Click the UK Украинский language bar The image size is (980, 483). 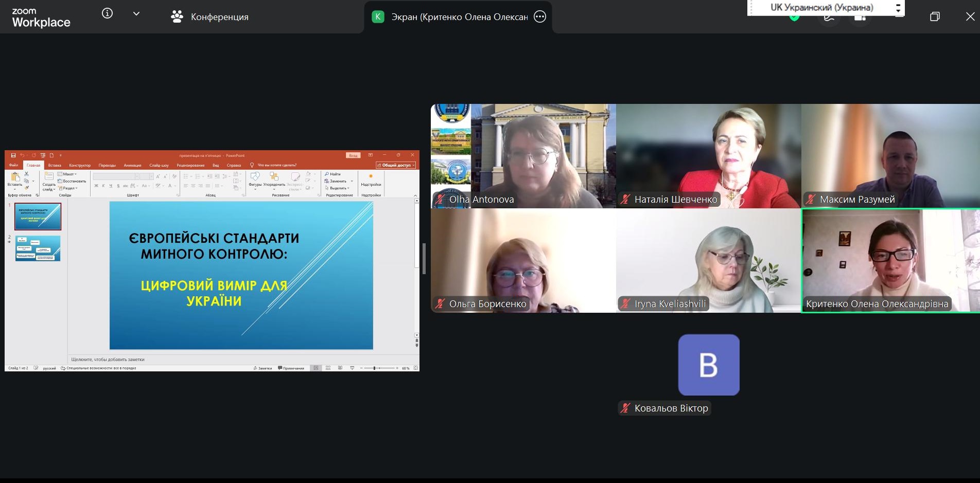coord(821,8)
